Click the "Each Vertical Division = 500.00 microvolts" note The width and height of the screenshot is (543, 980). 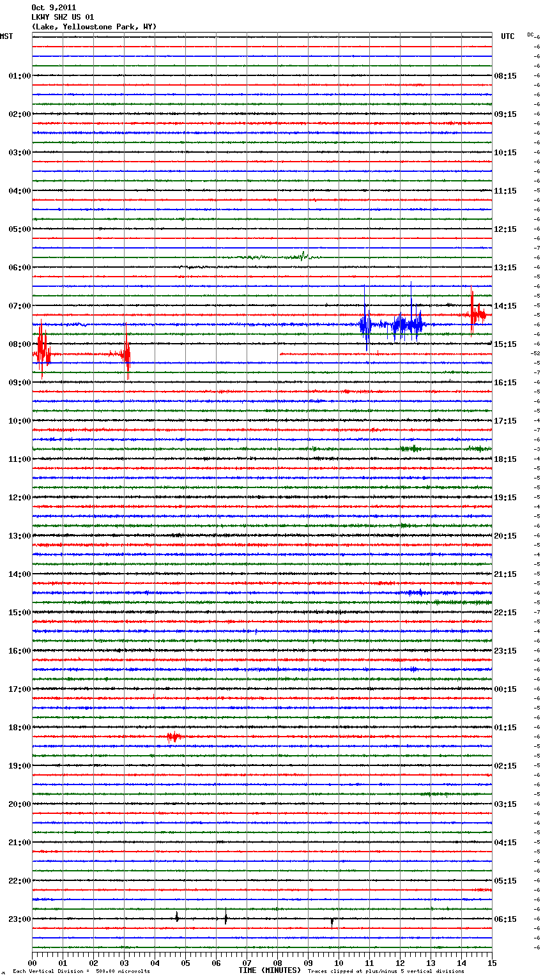pyautogui.click(x=81, y=972)
